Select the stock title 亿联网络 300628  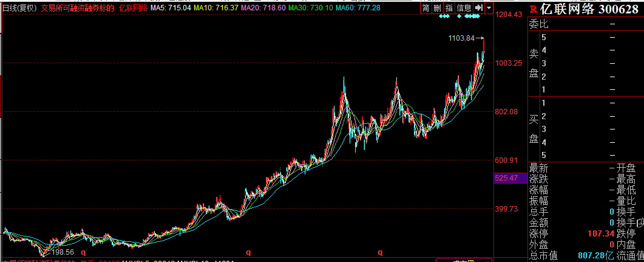589,9
